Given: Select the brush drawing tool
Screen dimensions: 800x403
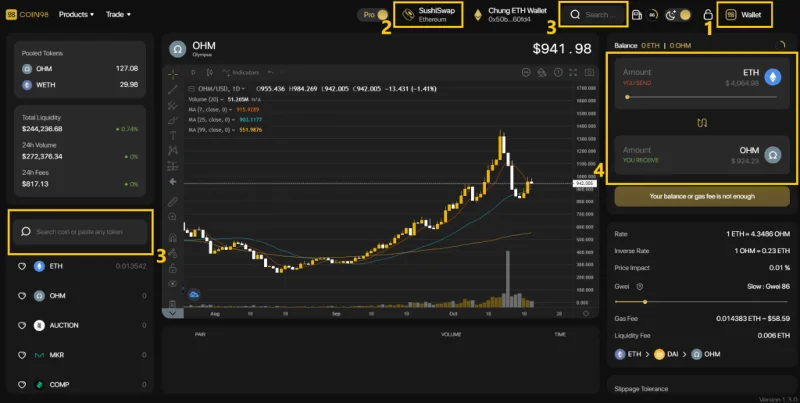Looking at the screenshot, I should [173, 120].
